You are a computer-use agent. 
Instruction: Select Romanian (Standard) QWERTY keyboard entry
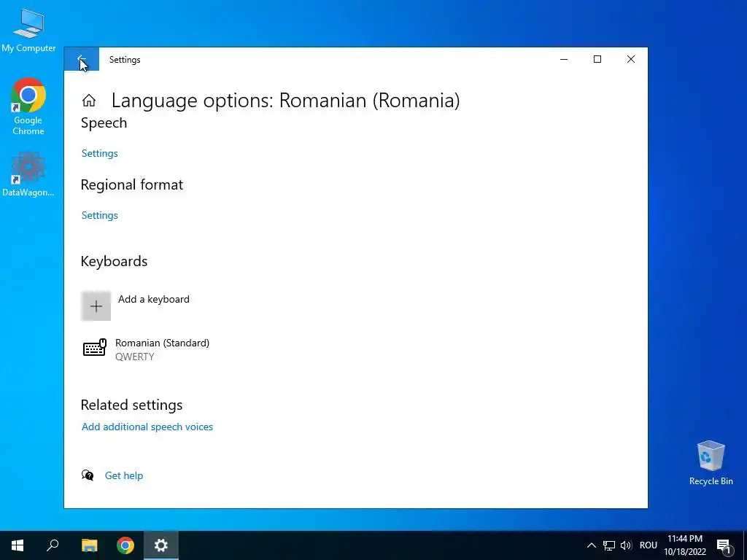(x=146, y=349)
